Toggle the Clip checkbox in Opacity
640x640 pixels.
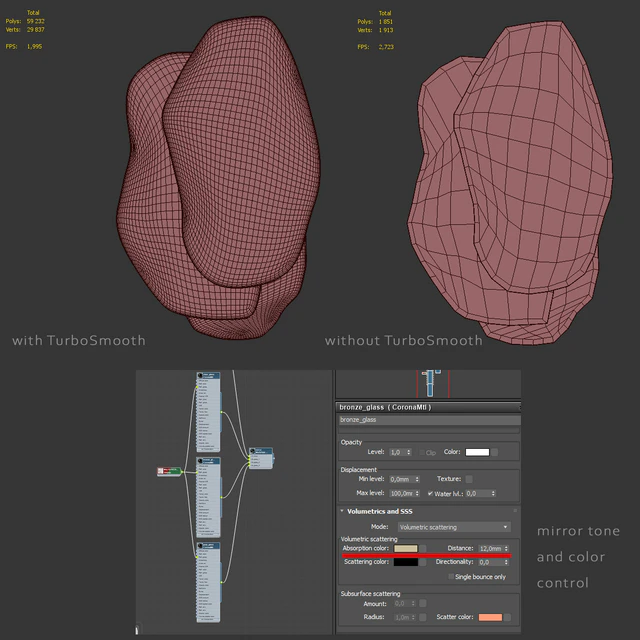pos(422,452)
